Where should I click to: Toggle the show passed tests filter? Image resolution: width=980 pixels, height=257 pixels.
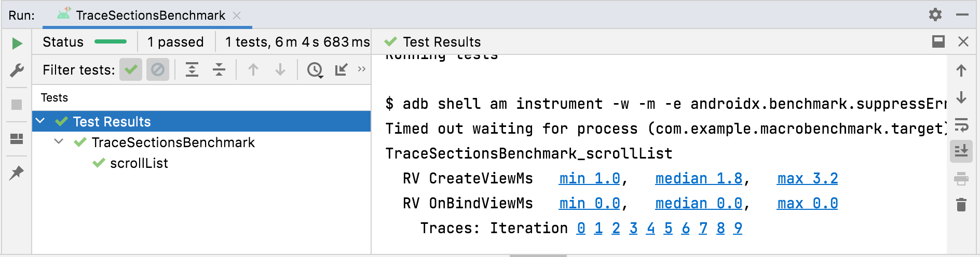tap(131, 69)
